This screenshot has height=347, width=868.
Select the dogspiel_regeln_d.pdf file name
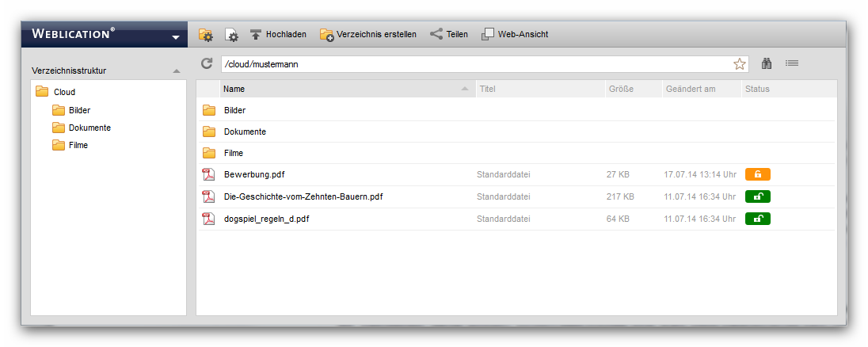pos(266,219)
